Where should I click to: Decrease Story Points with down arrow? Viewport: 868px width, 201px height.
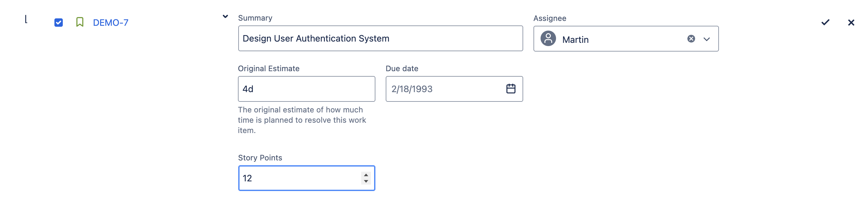tap(366, 181)
